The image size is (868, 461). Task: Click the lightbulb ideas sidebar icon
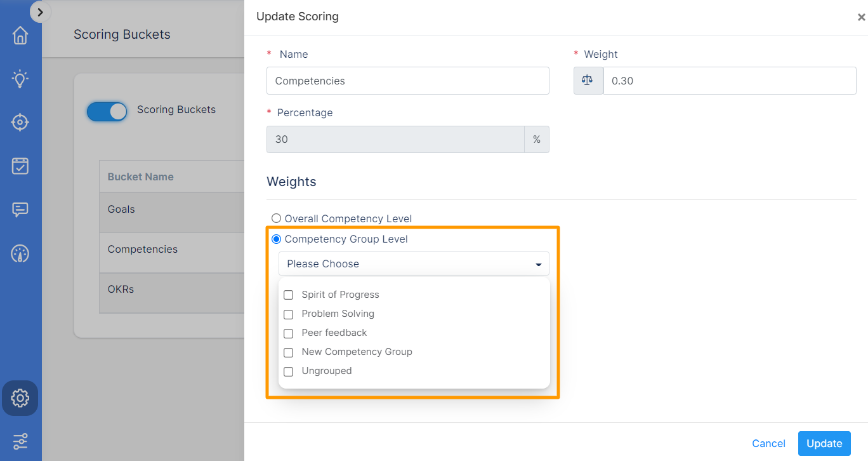pyautogui.click(x=20, y=79)
